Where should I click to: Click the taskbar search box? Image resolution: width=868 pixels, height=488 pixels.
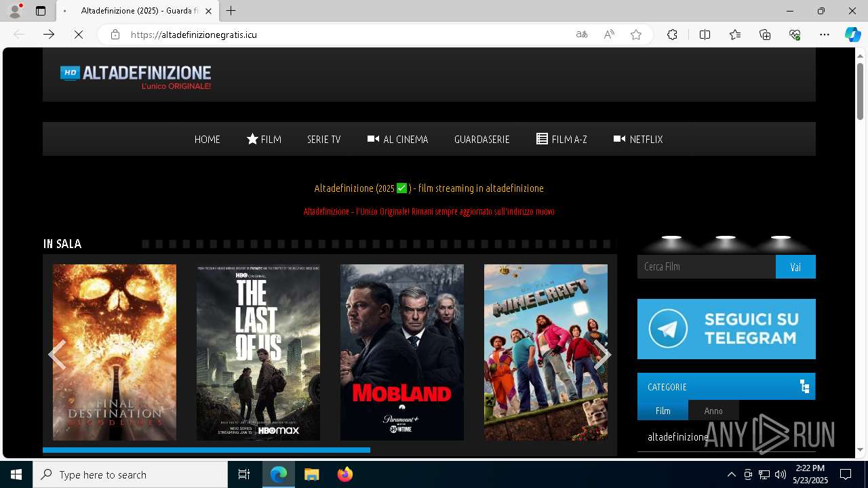(x=130, y=474)
